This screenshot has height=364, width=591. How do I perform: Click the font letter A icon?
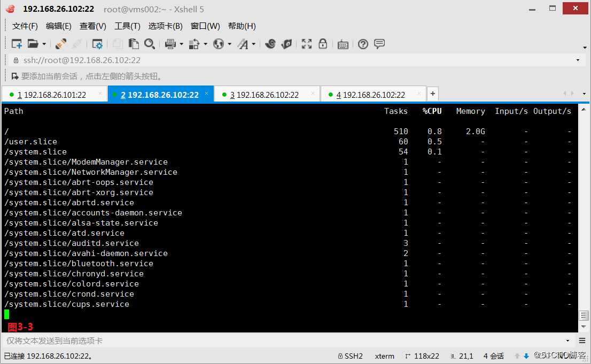(243, 44)
